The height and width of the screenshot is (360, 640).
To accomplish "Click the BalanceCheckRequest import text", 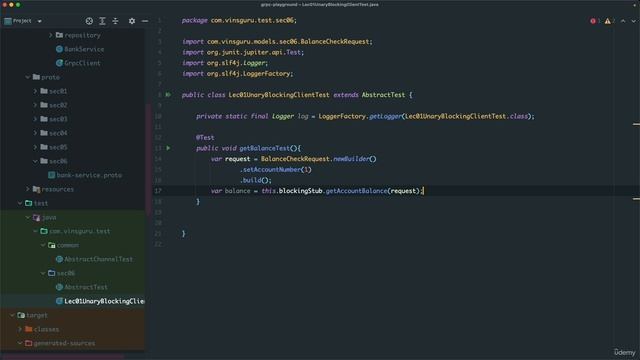I will click(335, 42).
